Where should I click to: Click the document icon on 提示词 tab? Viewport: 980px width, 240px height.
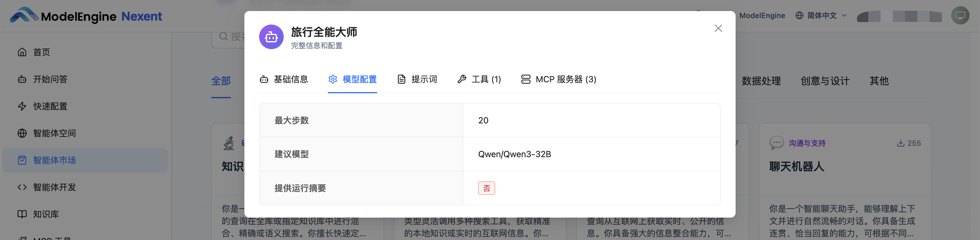click(x=401, y=79)
